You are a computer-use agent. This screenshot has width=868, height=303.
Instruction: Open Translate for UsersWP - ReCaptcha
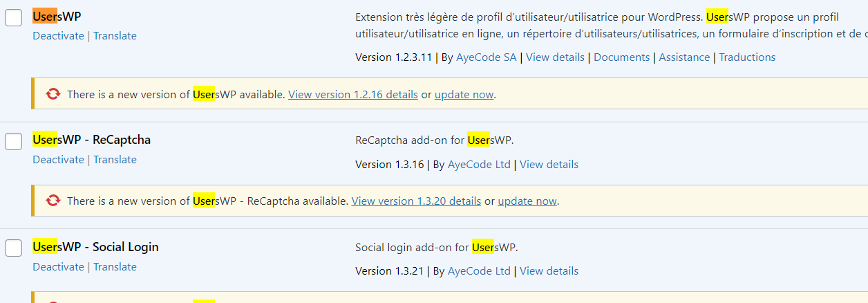click(x=115, y=160)
